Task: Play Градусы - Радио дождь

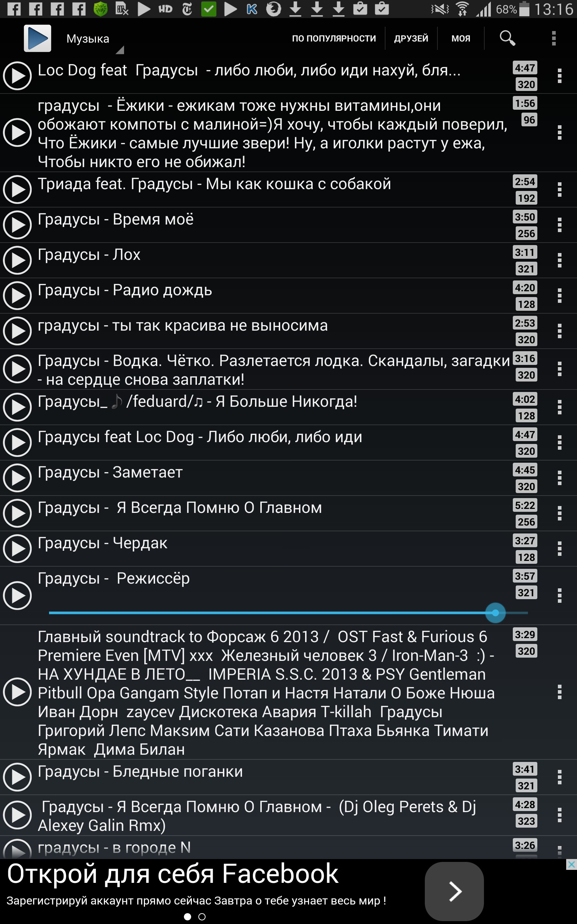Action: 17,296
